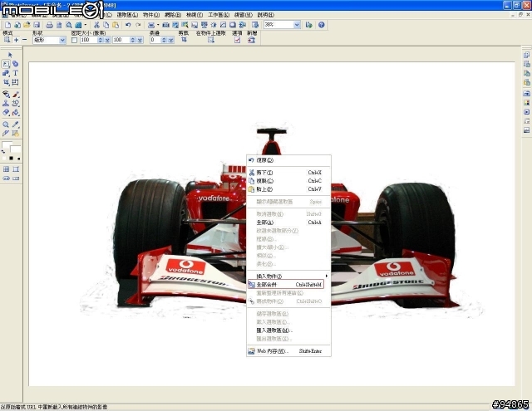
Task: Switch selection mode to subtract (minus)
Action: point(24,40)
